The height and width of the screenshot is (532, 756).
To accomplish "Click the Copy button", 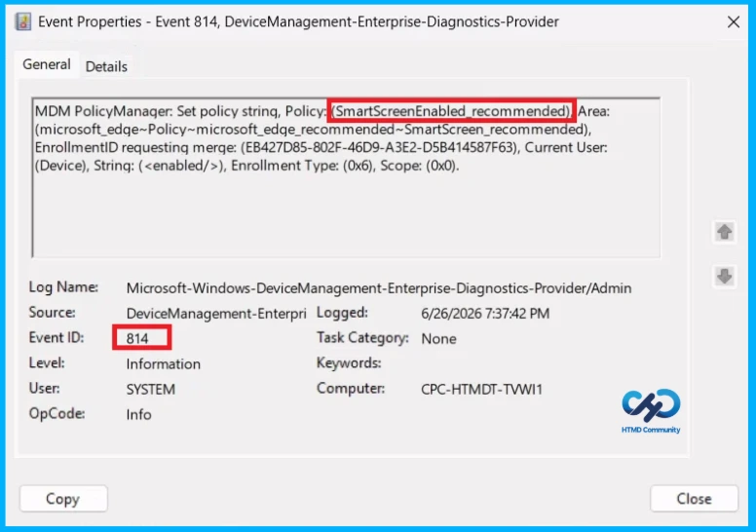I will [63, 498].
